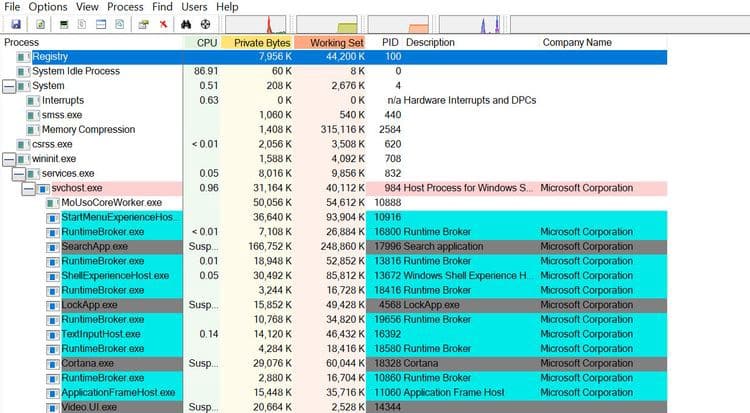750x413 pixels.
Task: Open the File menu
Action: tap(12, 7)
